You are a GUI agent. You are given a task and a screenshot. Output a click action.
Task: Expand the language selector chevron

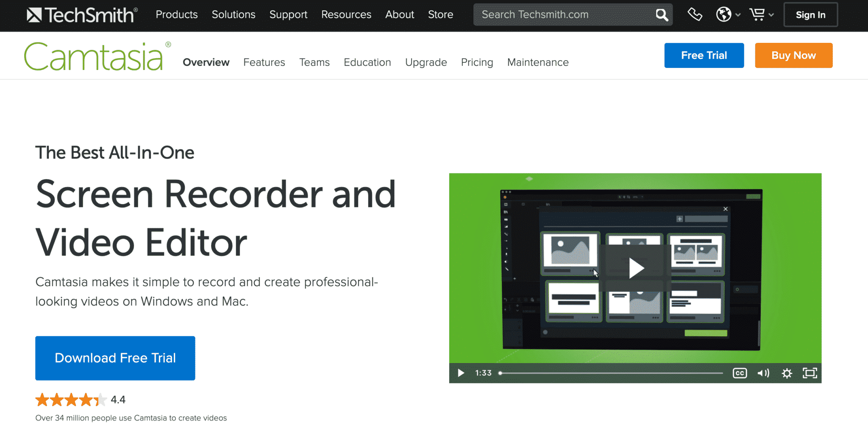[x=738, y=15]
